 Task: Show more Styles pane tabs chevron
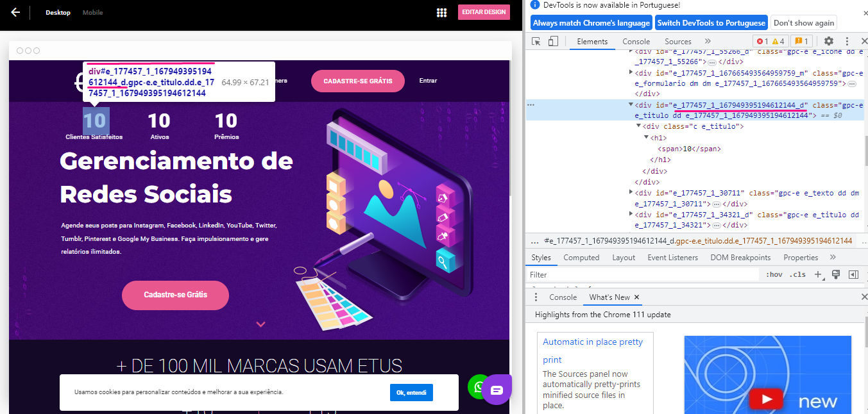833,258
